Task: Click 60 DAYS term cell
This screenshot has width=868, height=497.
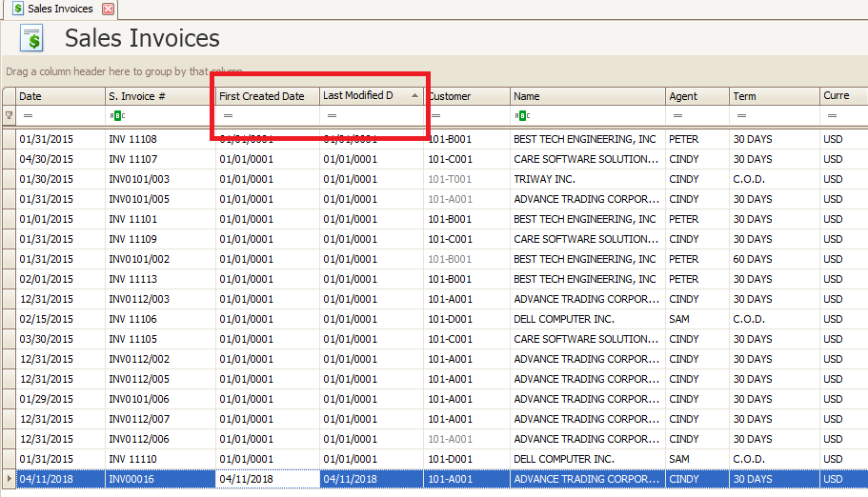Action: pyautogui.click(x=774, y=259)
